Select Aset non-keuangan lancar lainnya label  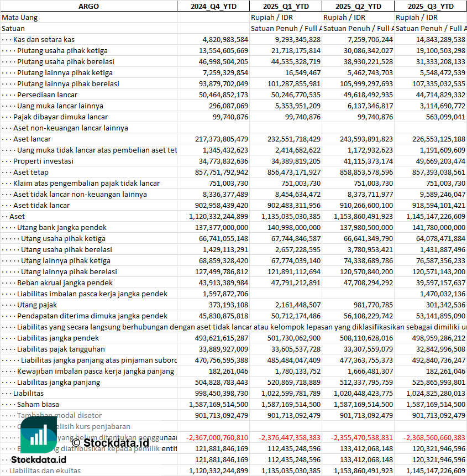(70, 128)
